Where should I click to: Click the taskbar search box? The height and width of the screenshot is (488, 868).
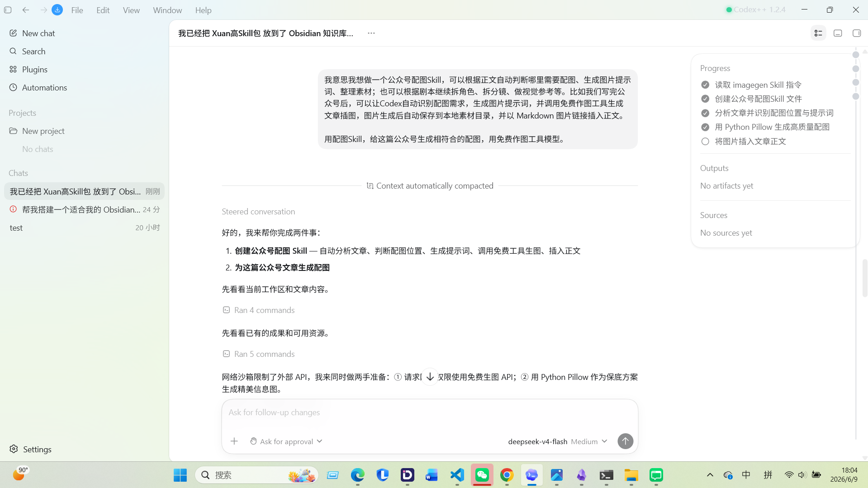coord(256,475)
